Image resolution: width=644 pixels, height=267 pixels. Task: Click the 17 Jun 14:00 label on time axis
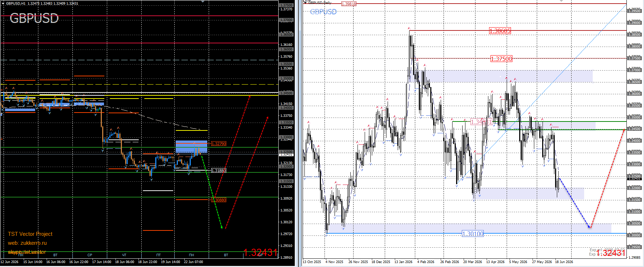[101, 262]
